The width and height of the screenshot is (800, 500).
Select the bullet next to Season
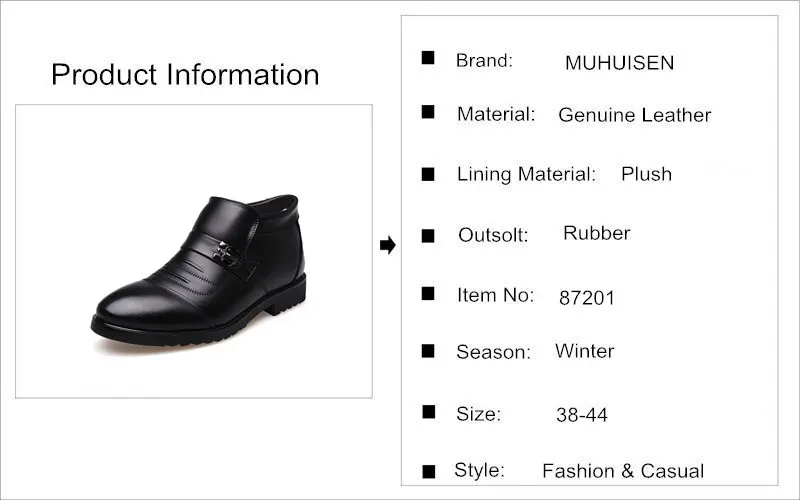click(428, 351)
